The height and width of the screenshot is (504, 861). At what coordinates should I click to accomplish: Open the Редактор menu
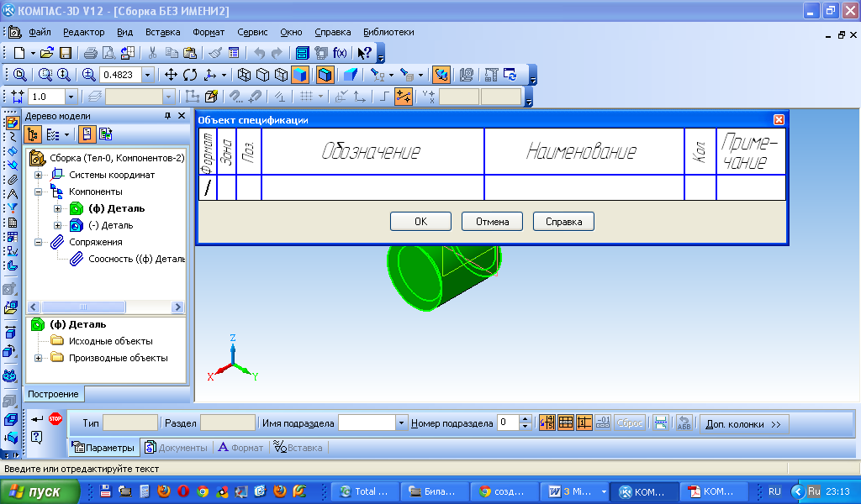83,33
